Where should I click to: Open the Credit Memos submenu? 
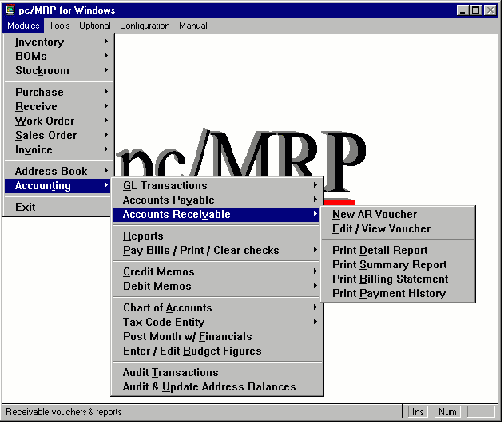click(x=217, y=271)
